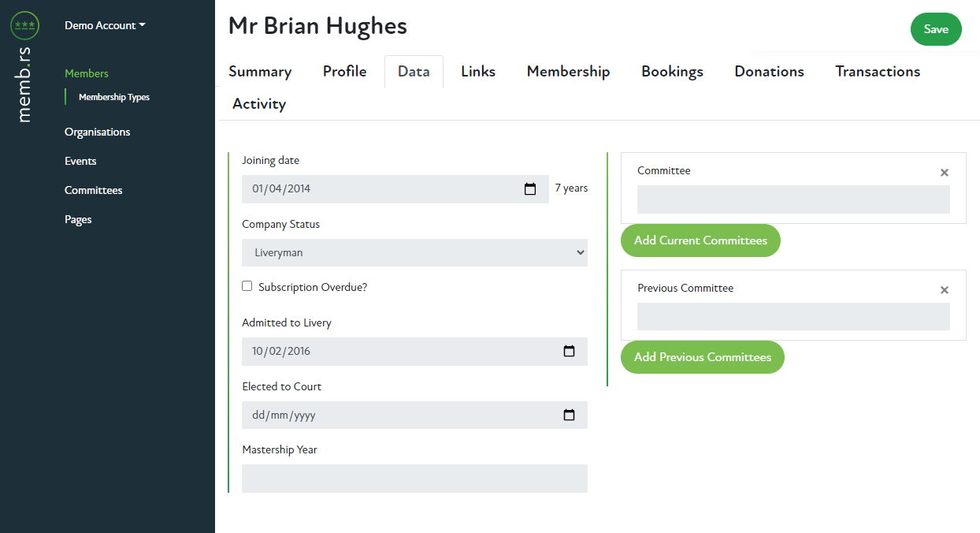
Task: Switch to the Profile tab
Action: click(x=344, y=72)
